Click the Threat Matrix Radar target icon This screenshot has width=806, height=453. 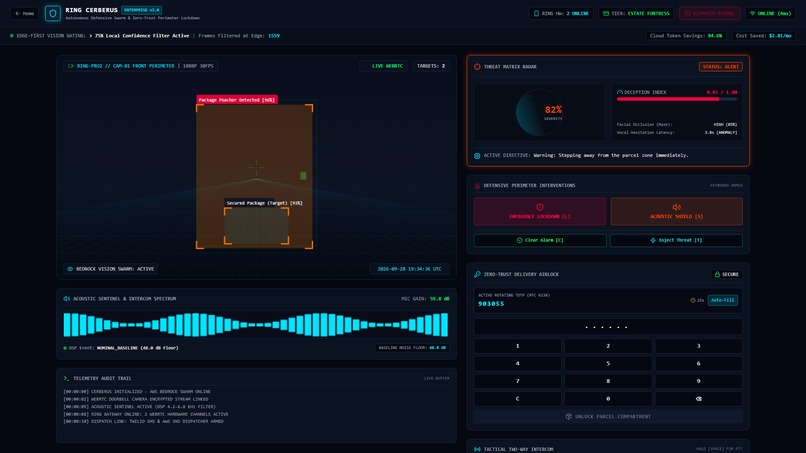click(x=477, y=66)
